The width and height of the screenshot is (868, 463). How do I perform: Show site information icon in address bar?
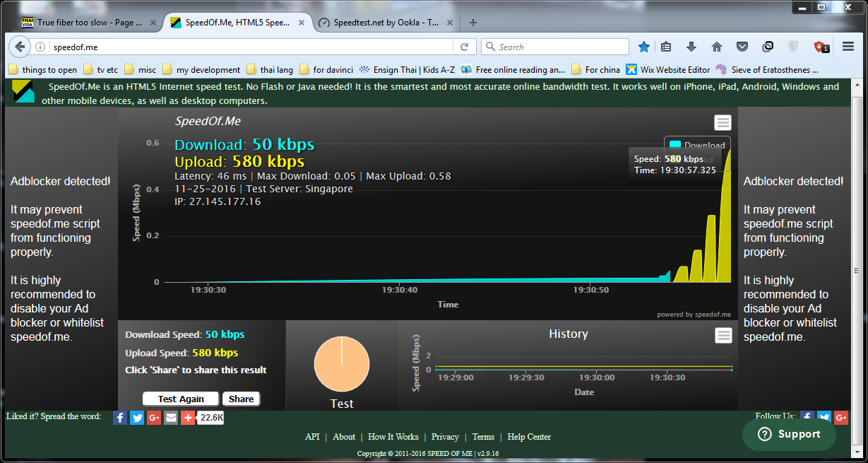tap(40, 47)
